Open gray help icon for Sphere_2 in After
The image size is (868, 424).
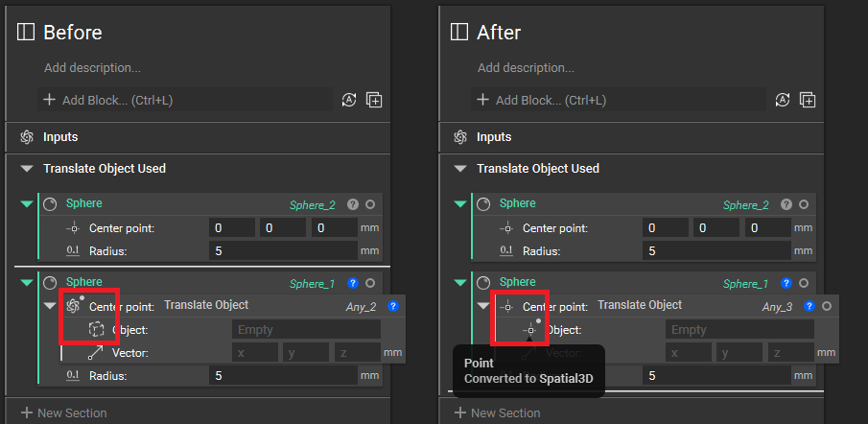786,204
